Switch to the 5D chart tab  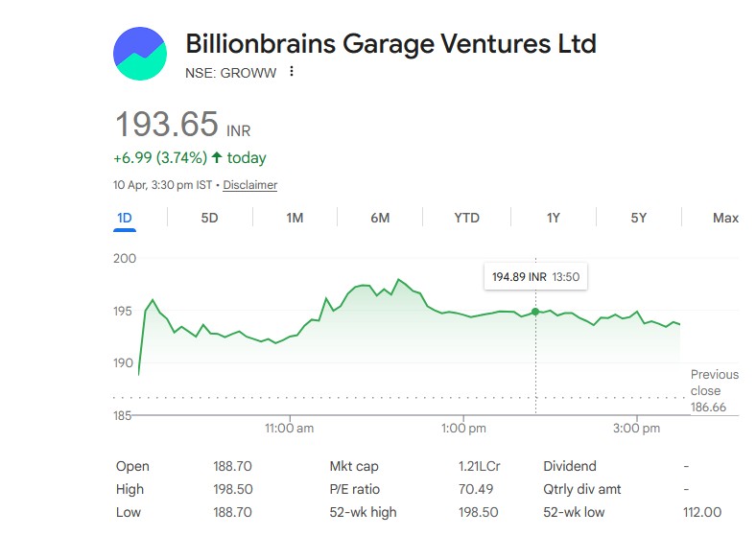[x=209, y=218]
